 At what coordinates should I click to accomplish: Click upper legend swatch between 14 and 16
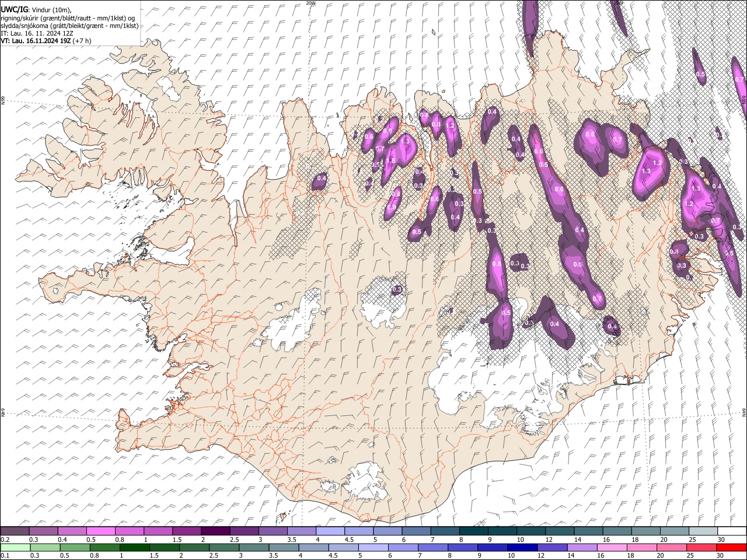tap(588, 531)
